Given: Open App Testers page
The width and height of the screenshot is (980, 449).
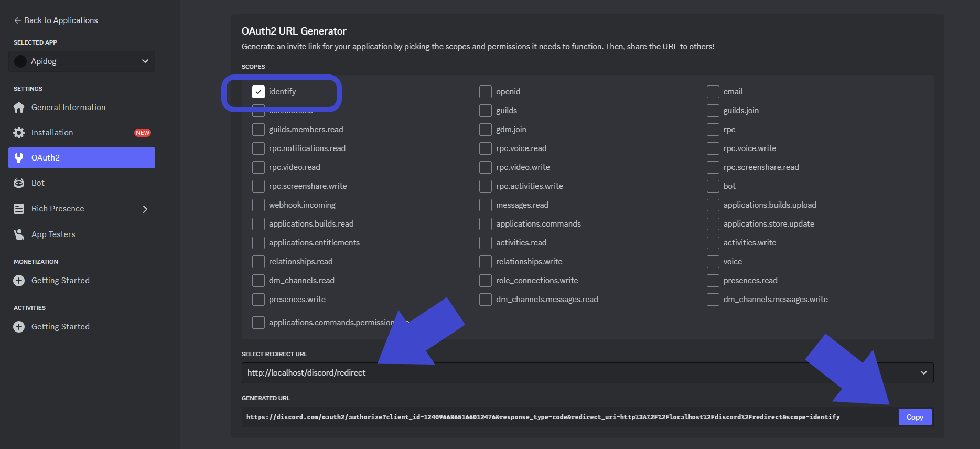Looking at the screenshot, I should (x=82, y=234).
